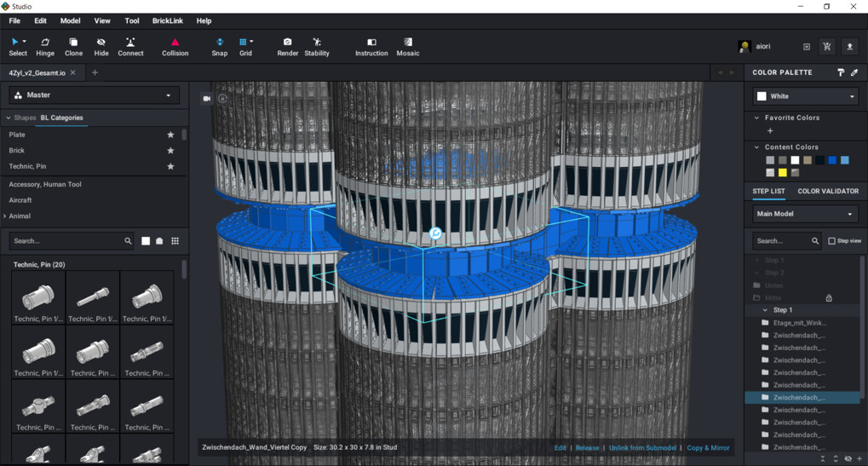Image resolution: width=868 pixels, height=466 pixels.
Task: Click the Connect tool icon
Action: (130, 46)
